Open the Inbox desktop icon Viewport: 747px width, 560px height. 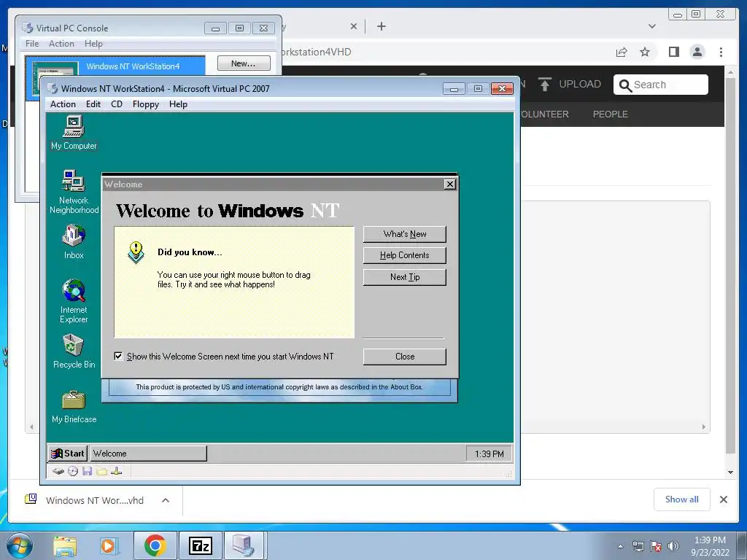point(74,242)
